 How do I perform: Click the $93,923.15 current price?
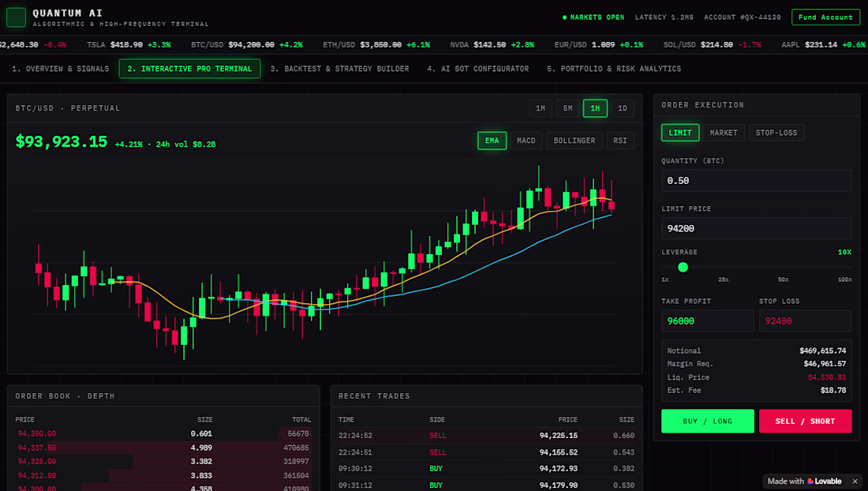(x=62, y=142)
